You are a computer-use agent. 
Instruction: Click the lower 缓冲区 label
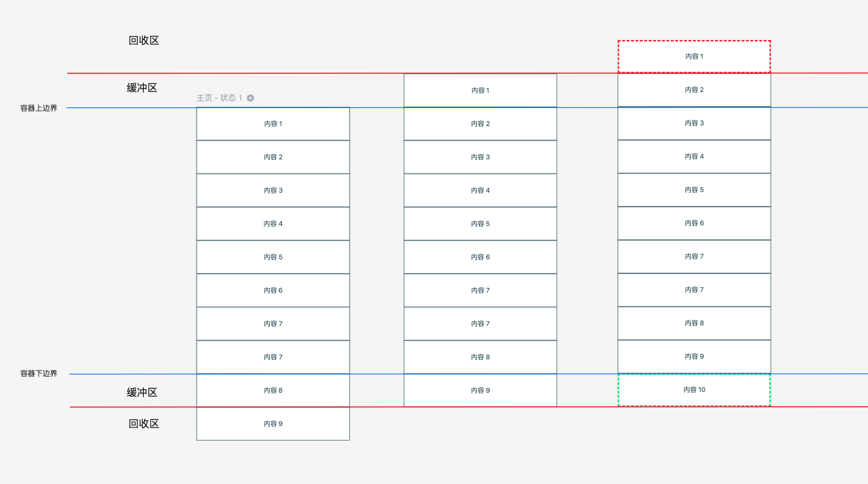point(142,393)
